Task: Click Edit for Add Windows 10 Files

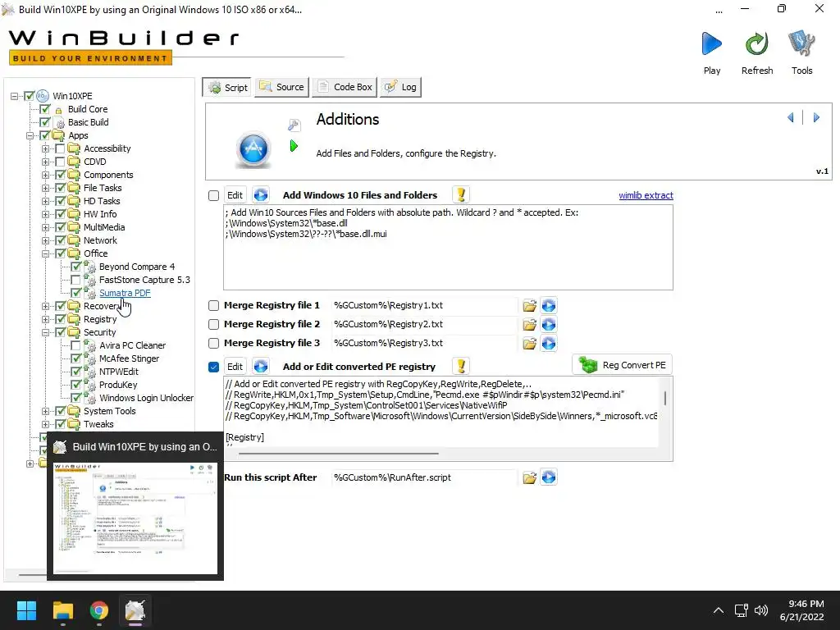Action: (235, 195)
